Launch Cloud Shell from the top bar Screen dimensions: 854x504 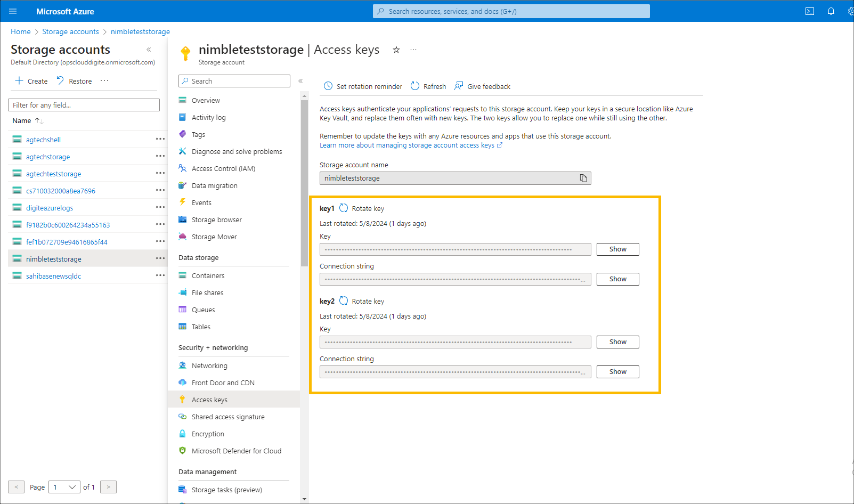[810, 11]
